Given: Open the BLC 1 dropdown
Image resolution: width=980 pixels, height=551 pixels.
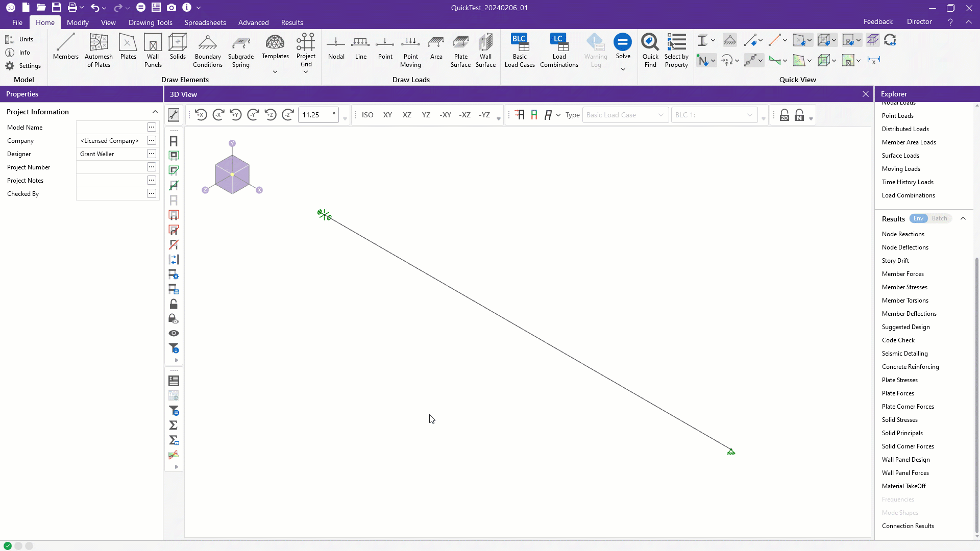Looking at the screenshot, I should tap(713, 115).
